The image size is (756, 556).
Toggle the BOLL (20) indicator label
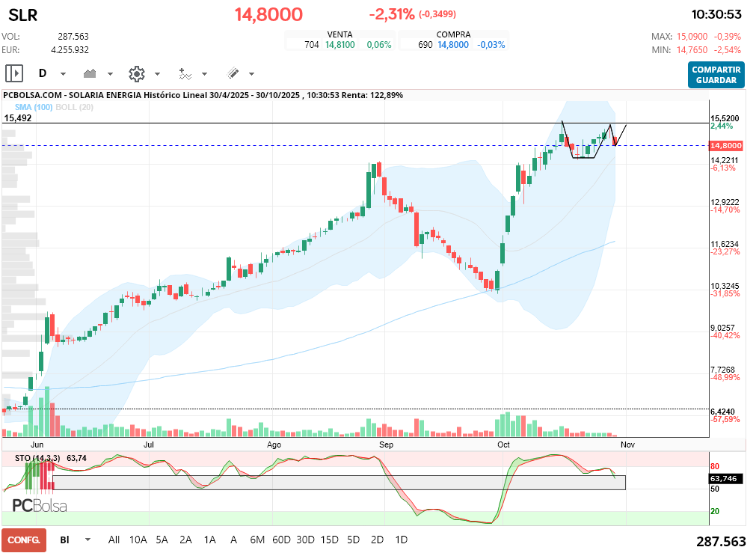(74, 107)
